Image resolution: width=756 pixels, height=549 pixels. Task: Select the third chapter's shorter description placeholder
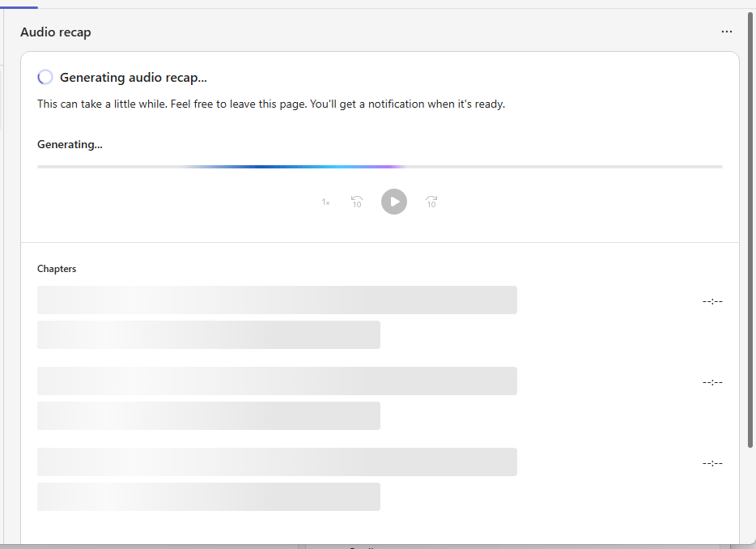(209, 496)
